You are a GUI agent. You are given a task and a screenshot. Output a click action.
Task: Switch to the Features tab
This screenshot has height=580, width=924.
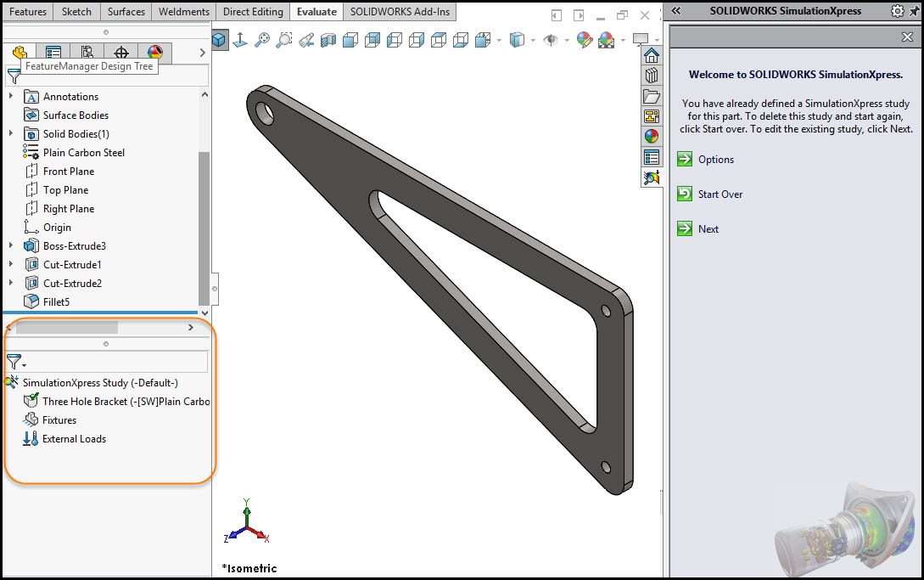tap(28, 12)
